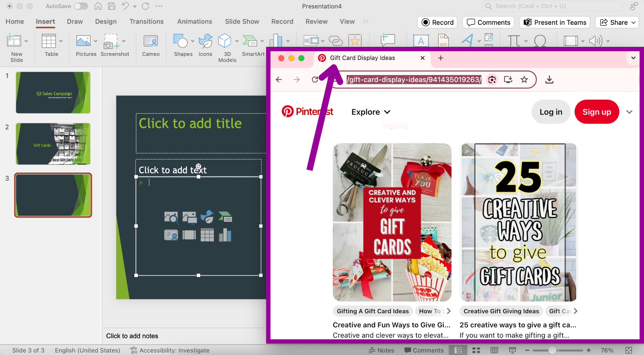Expand the Screenshot dropdown arrow

tap(124, 41)
